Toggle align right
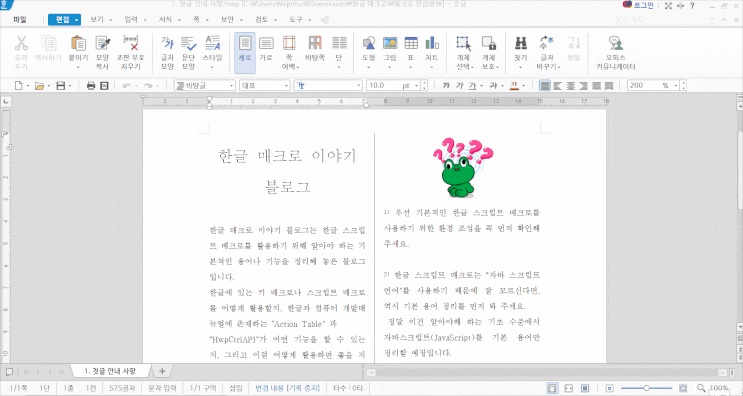This screenshot has width=743, height=396. (x=583, y=86)
